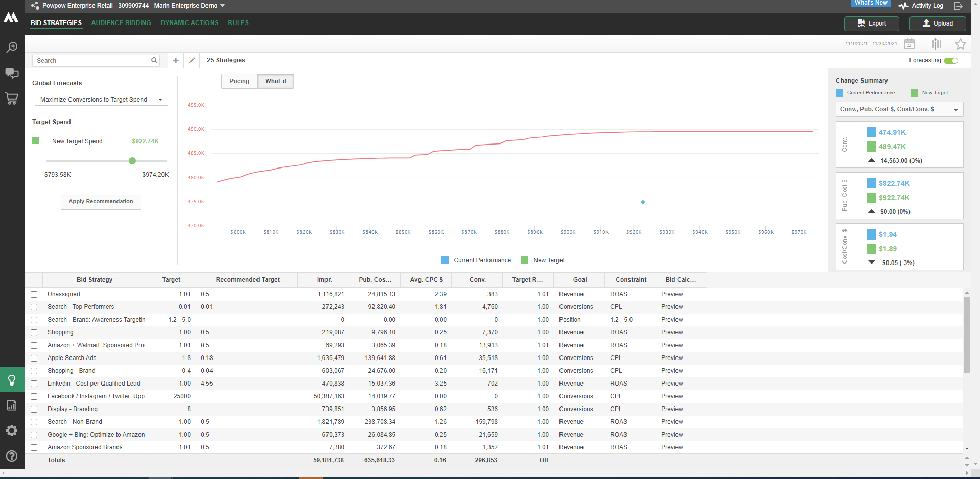980x479 pixels.
Task: Click the Help question-mark icon
Action: coord(12,456)
